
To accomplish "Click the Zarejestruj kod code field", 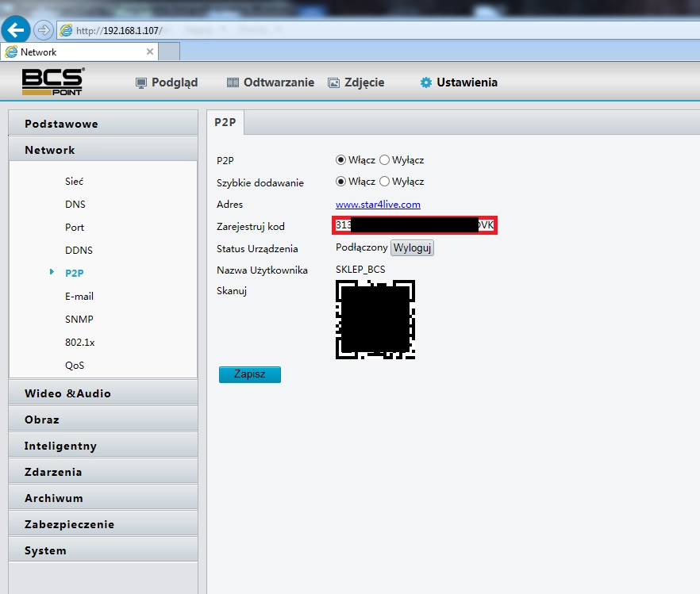I will [x=415, y=225].
